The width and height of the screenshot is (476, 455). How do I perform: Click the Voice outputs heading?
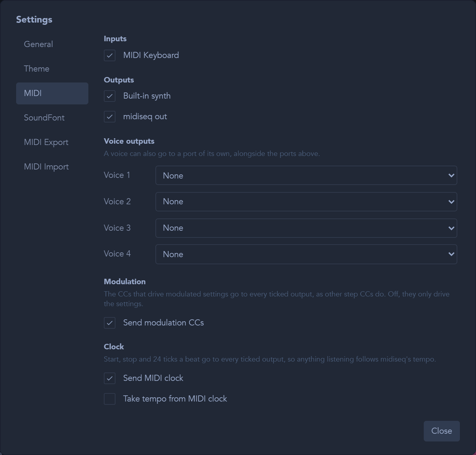(x=129, y=141)
